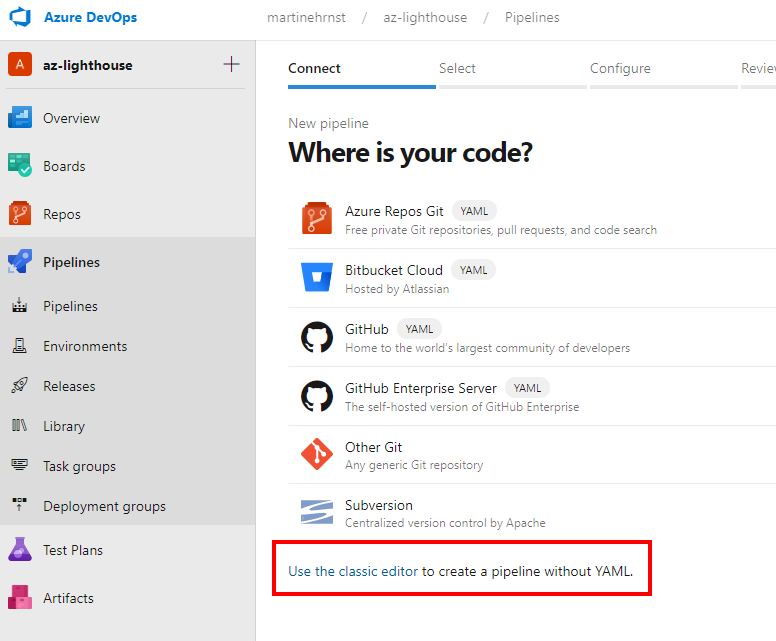Click the Releases rocket icon
Screen dimensions: 776x641
pos(19,386)
